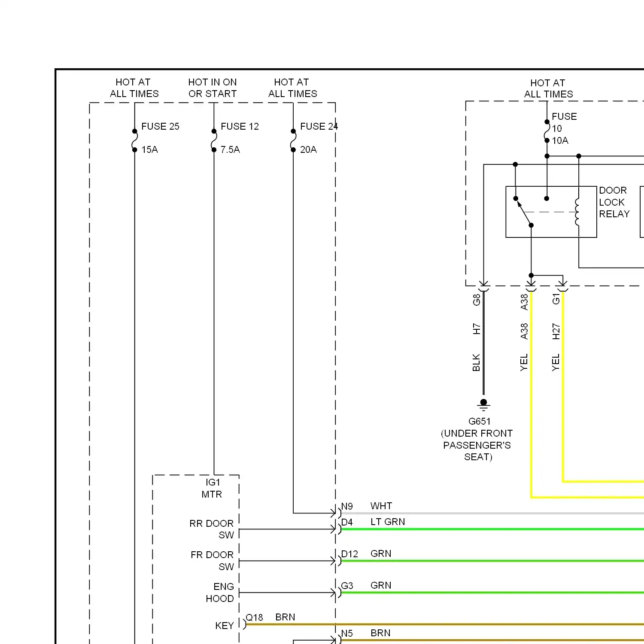Click the BRN label next to Q18

click(285, 617)
